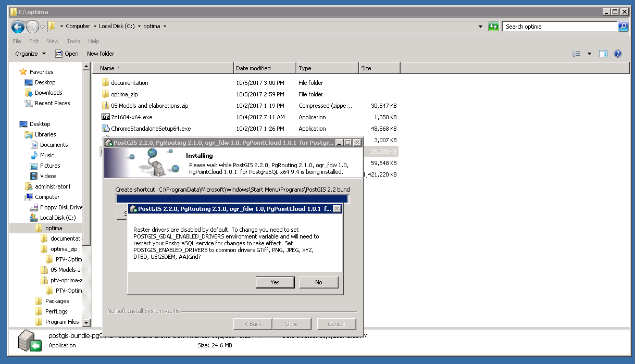The image size is (635, 364).
Task: Select the ChromeStandaloneSetup64.exe icon
Action: click(106, 129)
